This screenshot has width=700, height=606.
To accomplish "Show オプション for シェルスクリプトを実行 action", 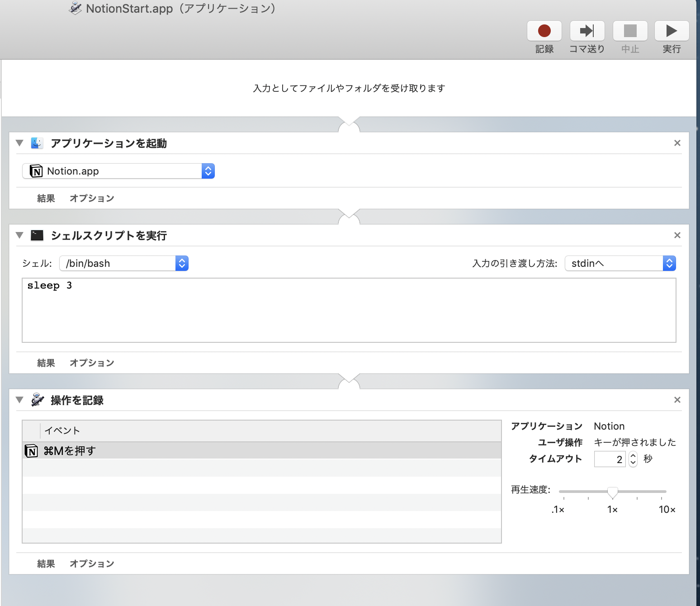I will click(92, 363).
